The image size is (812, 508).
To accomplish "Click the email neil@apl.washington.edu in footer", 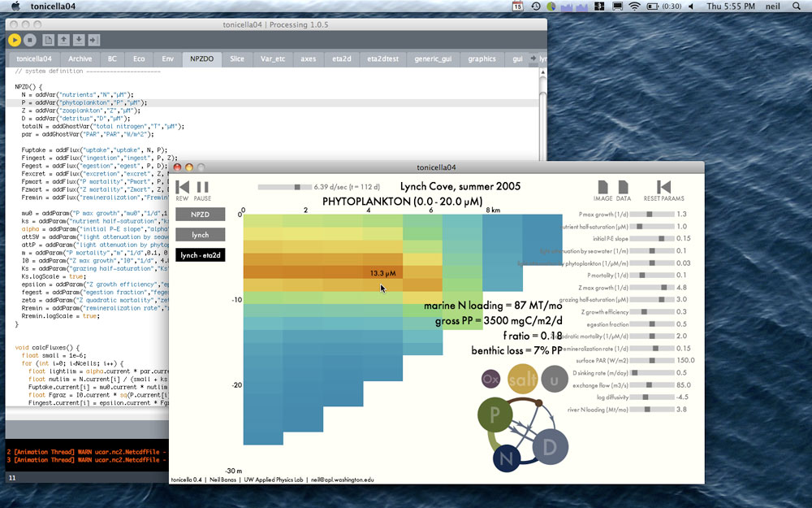I will click(343, 480).
